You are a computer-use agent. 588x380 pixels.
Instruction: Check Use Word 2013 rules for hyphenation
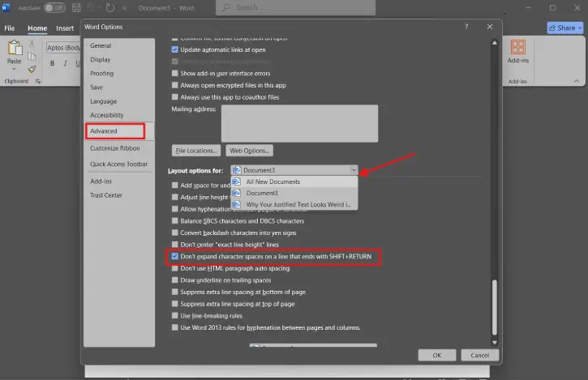click(174, 327)
